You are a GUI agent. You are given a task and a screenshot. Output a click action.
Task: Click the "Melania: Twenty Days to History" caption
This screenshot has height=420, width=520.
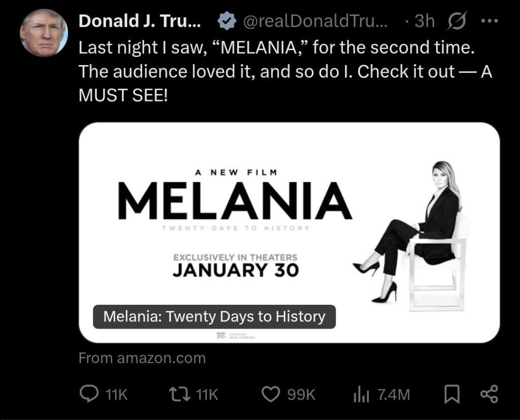point(214,316)
